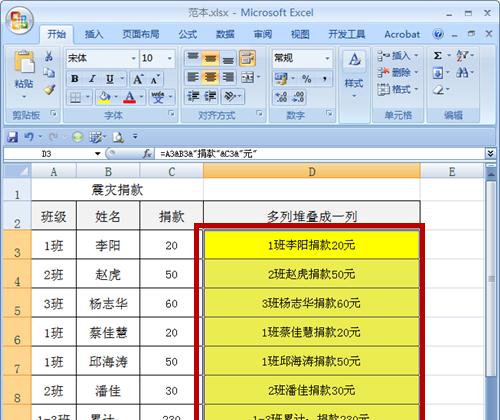Open the Acrobat tab

pos(402,34)
